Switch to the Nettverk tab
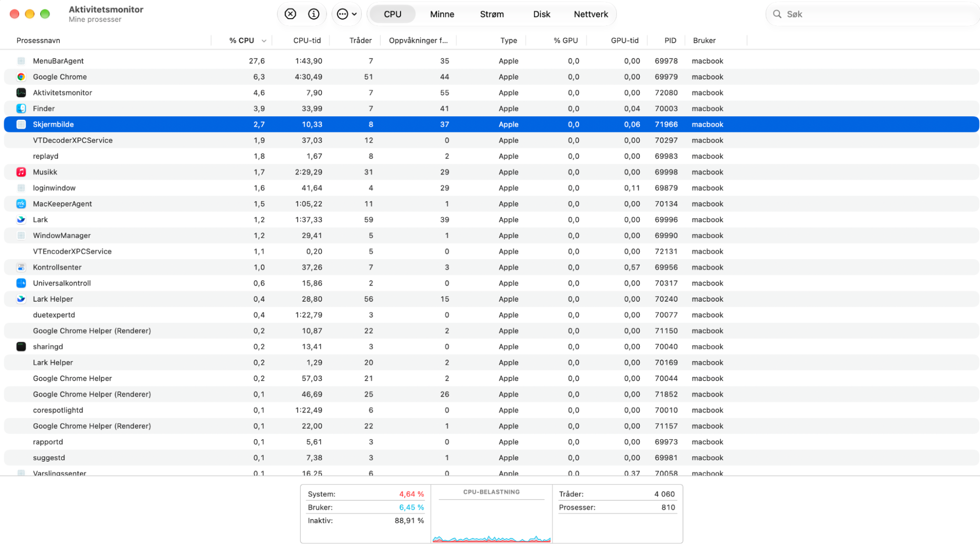The height and width of the screenshot is (549, 980). click(591, 14)
